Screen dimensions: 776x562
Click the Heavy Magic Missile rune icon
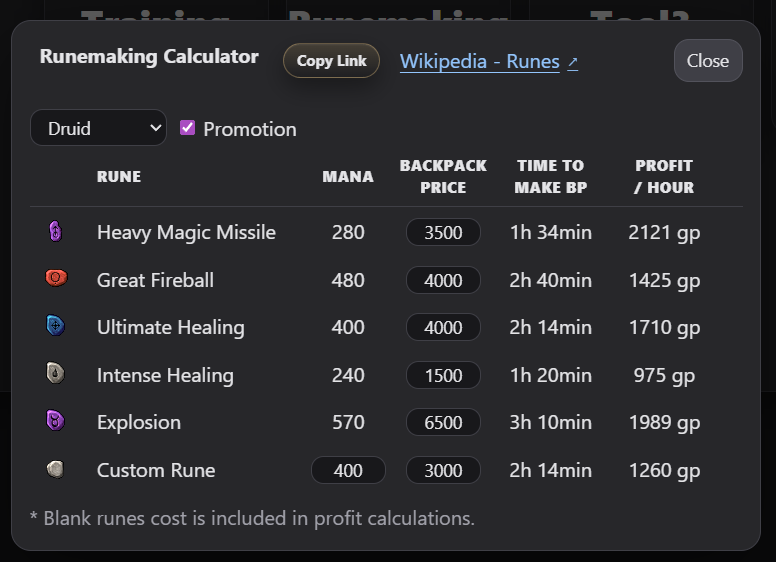56,232
